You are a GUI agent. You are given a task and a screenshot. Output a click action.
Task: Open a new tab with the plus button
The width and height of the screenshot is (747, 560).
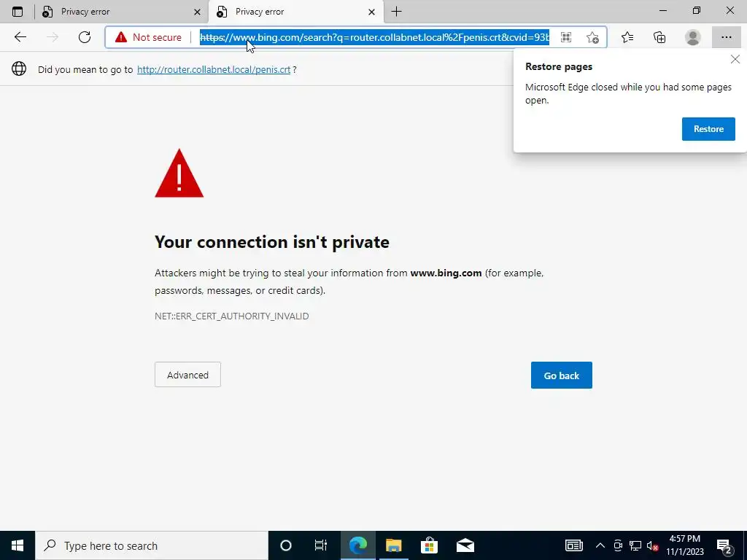coord(396,12)
